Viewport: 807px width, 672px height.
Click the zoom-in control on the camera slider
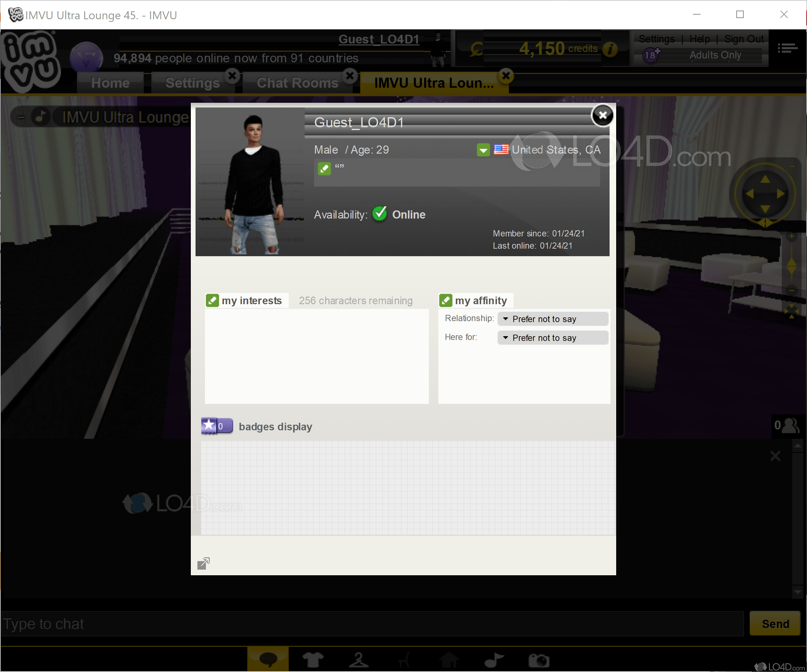tap(792, 235)
